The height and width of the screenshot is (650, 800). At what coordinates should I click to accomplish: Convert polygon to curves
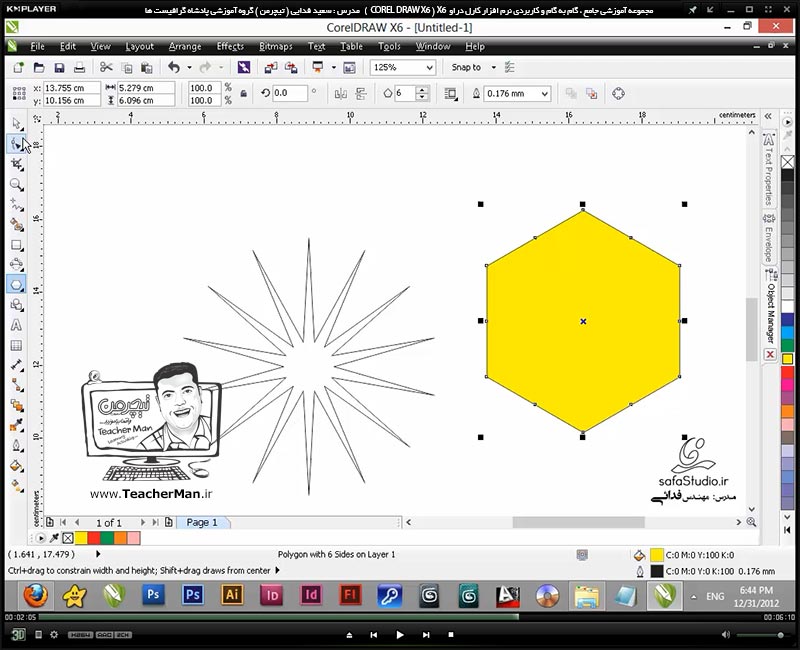click(618, 93)
